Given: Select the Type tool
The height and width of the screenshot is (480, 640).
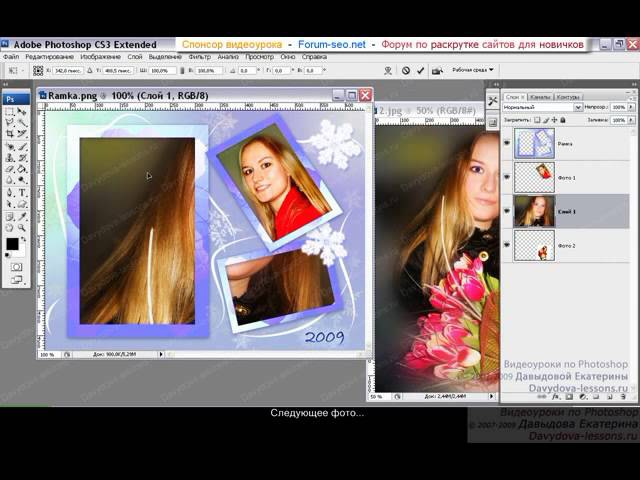Looking at the screenshot, I should 22,193.
